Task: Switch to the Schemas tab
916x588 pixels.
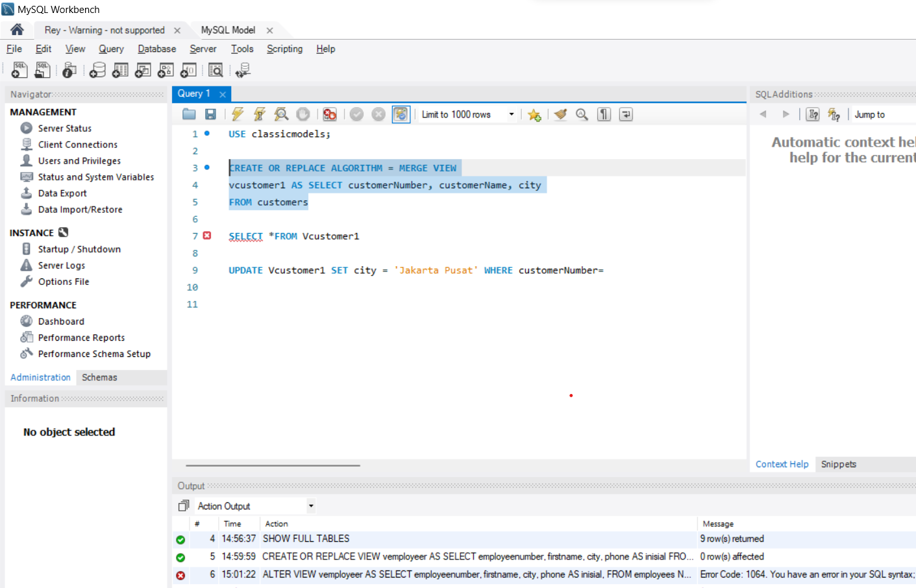Action: (x=99, y=377)
